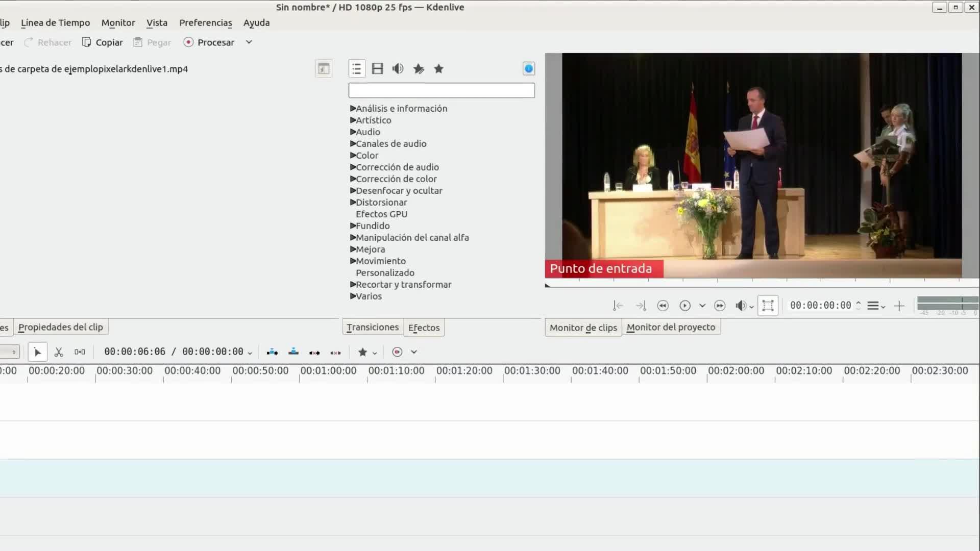980x551 pixels.
Task: Open the Preferencias menu
Action: click(205, 22)
